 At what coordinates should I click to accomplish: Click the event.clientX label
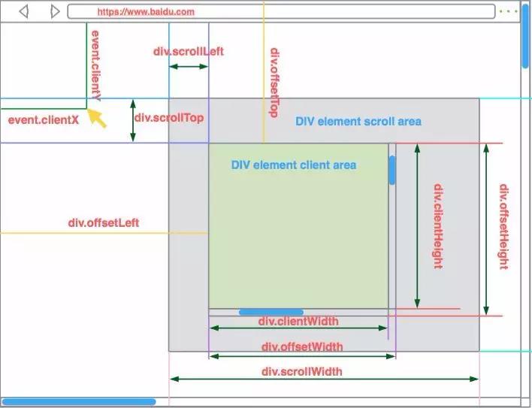coord(44,120)
